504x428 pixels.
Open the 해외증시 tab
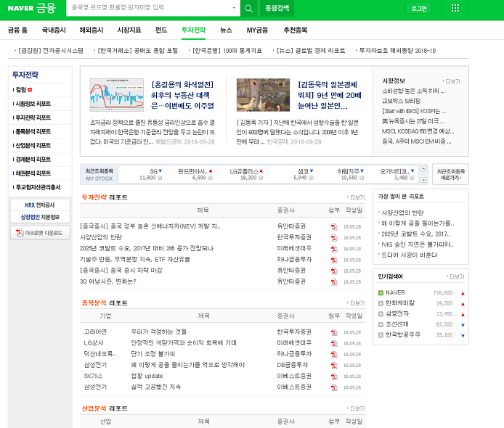(92, 30)
